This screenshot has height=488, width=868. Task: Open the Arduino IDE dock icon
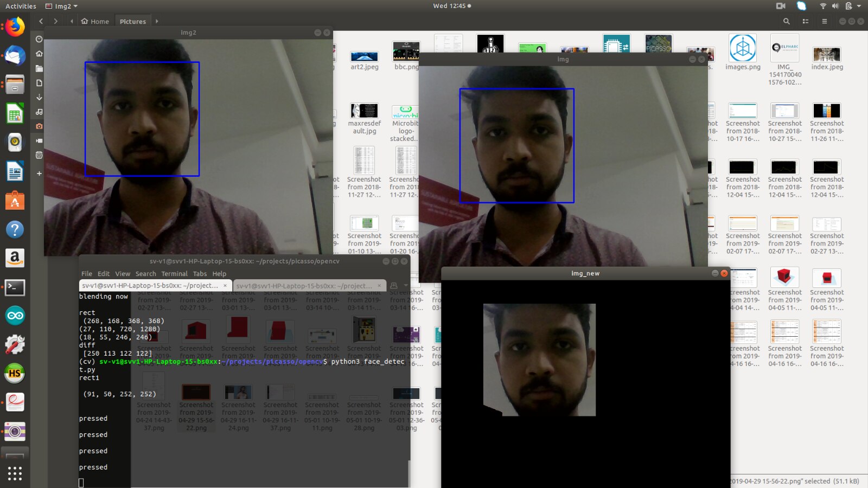pos(15,316)
